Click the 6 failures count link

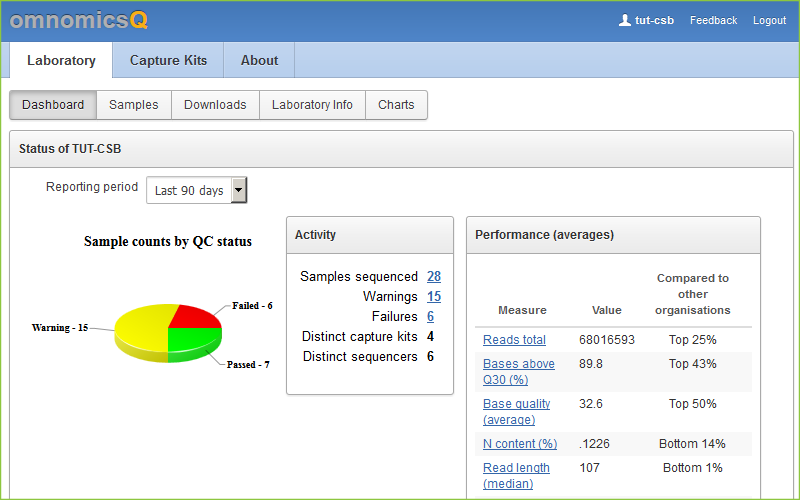click(x=430, y=317)
